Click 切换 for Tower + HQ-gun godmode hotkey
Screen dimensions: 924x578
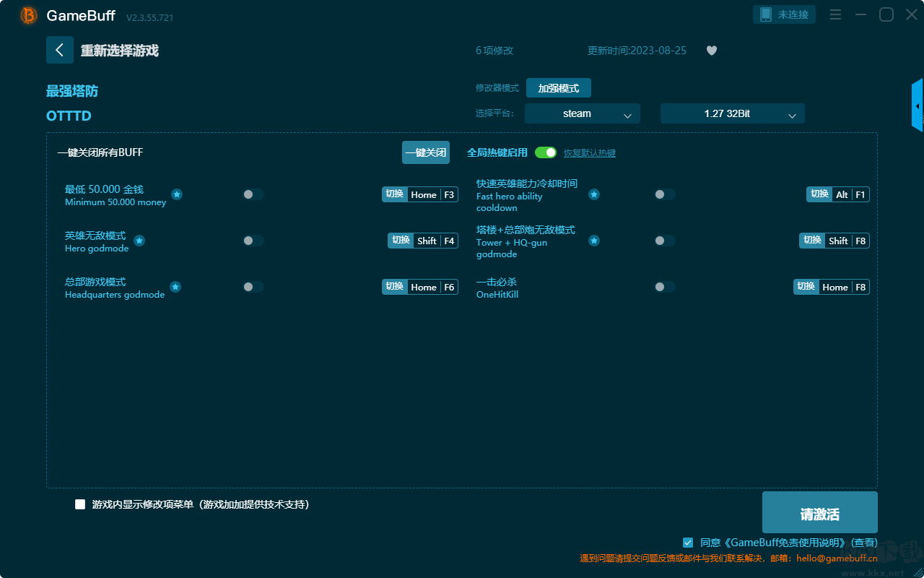click(x=812, y=241)
